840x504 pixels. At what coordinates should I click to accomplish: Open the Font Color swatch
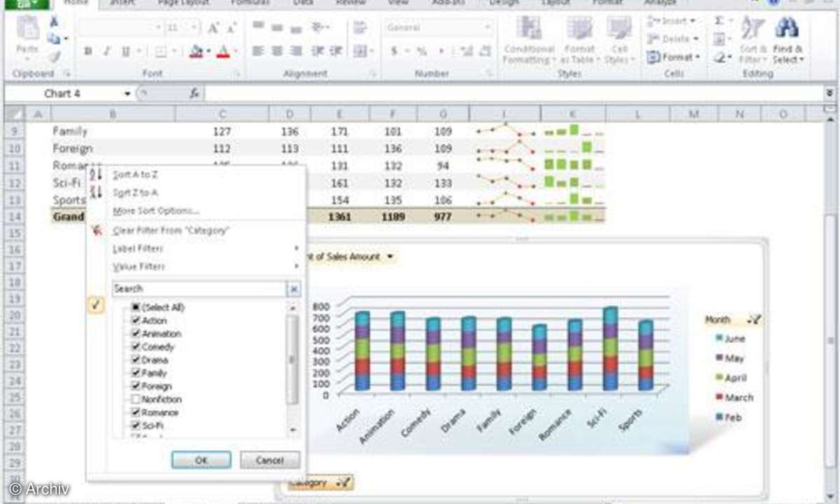pos(223,51)
